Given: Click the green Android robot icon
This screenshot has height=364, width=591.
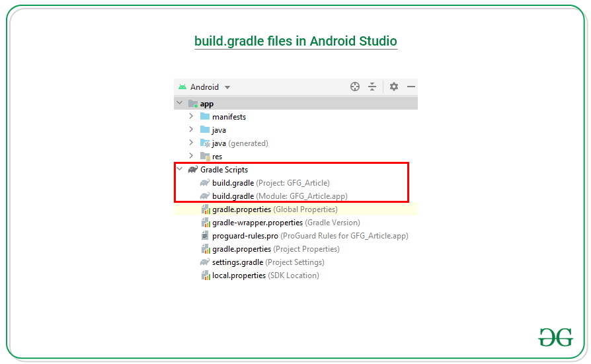Looking at the screenshot, I should coord(182,87).
